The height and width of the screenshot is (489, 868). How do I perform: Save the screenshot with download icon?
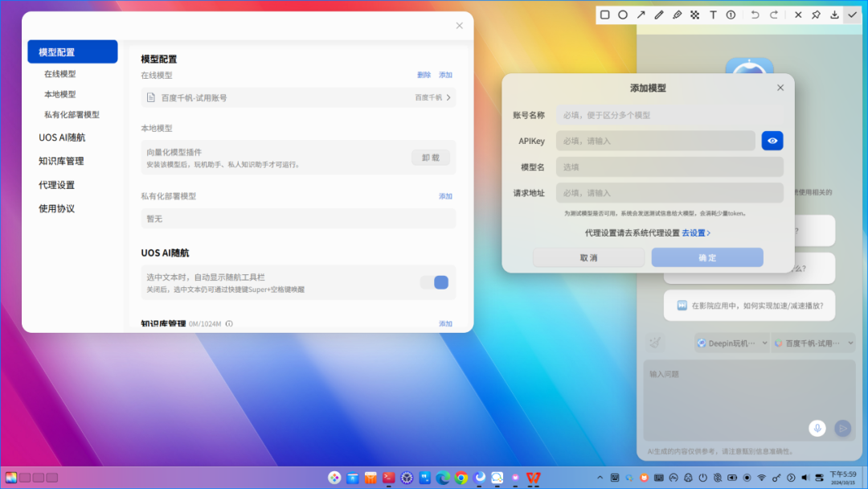(834, 15)
